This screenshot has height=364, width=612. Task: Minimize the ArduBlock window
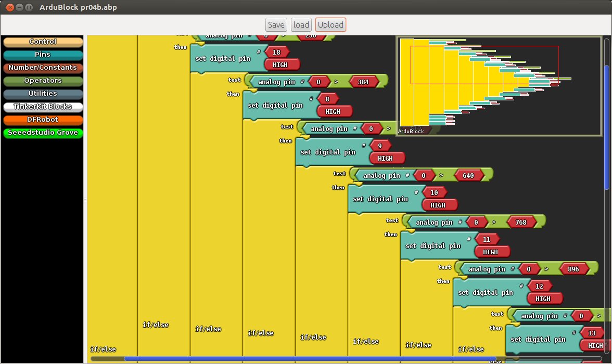pyautogui.click(x=20, y=7)
